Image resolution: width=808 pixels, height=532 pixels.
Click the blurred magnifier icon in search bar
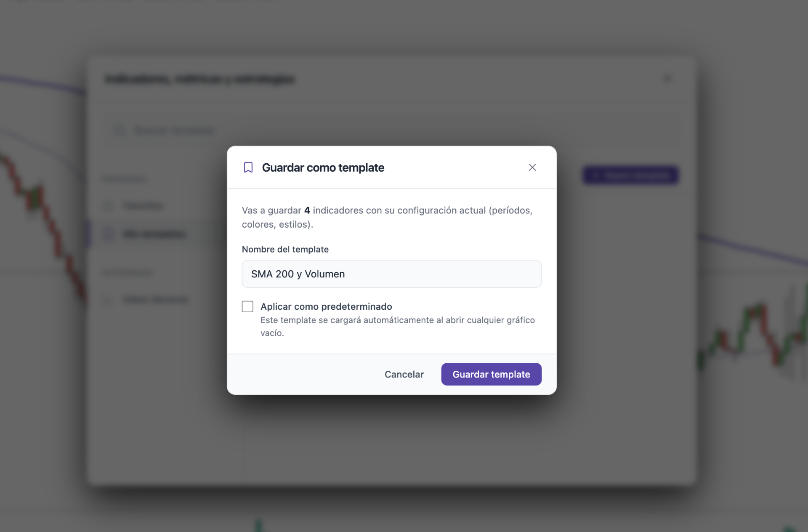(x=120, y=130)
